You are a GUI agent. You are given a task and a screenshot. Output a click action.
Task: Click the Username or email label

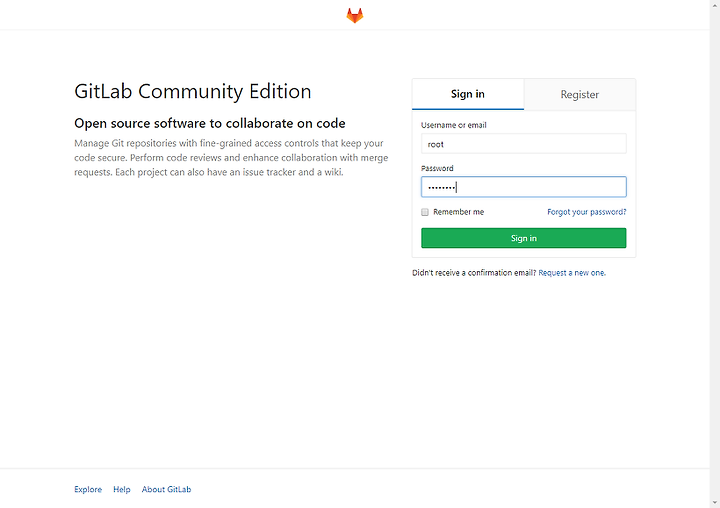[x=454, y=125]
